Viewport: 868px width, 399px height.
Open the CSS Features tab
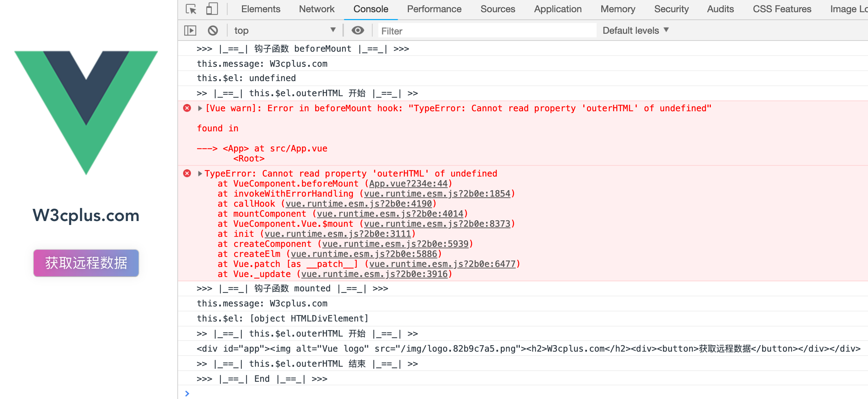click(x=782, y=9)
